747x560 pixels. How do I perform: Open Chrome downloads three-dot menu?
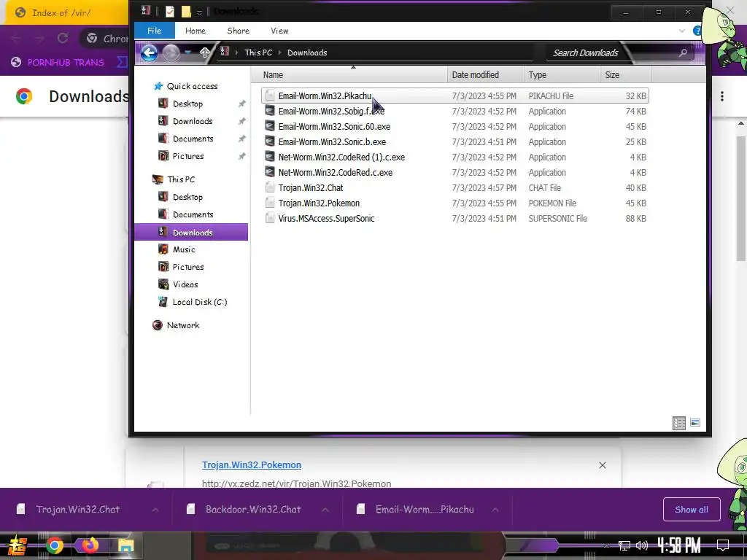point(722,96)
